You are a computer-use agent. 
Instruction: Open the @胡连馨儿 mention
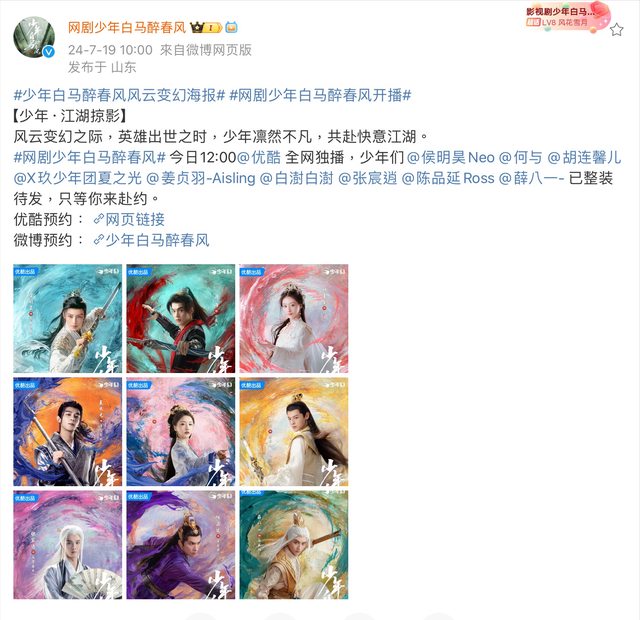pos(584,157)
